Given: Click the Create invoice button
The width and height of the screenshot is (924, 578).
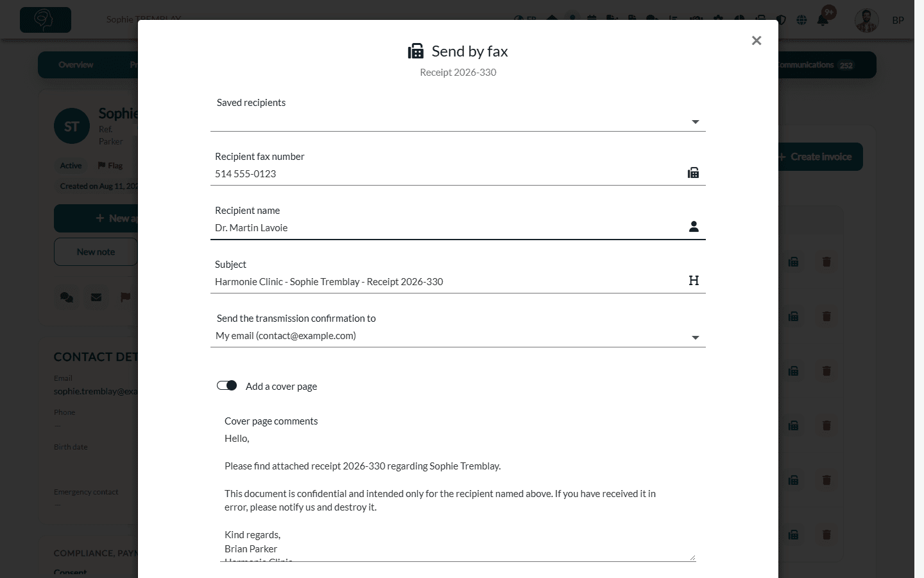Looking at the screenshot, I should tap(820, 157).
